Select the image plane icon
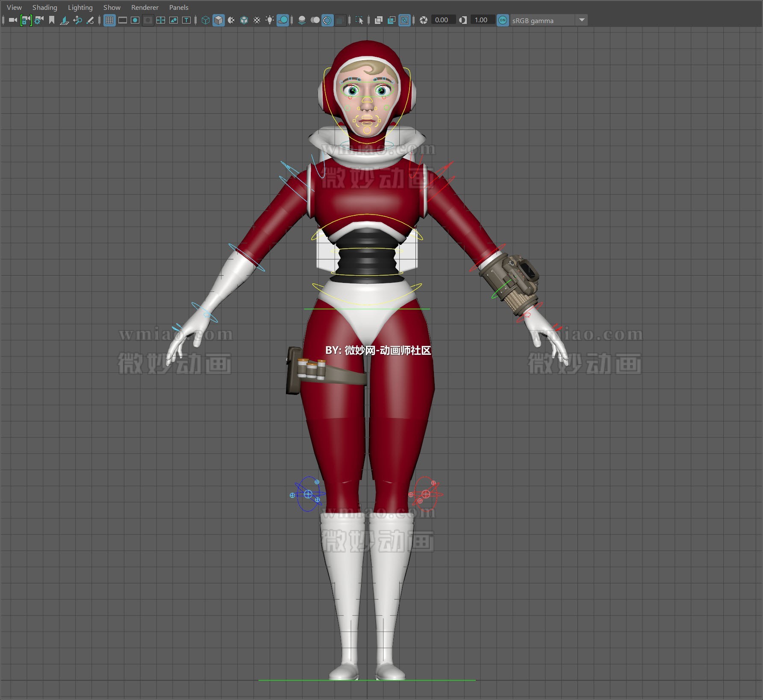Screen dimensions: 763x700 [64, 20]
